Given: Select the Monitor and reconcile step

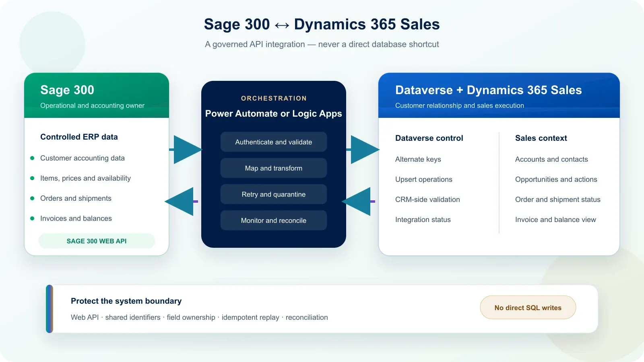Looking at the screenshot, I should point(274,220).
